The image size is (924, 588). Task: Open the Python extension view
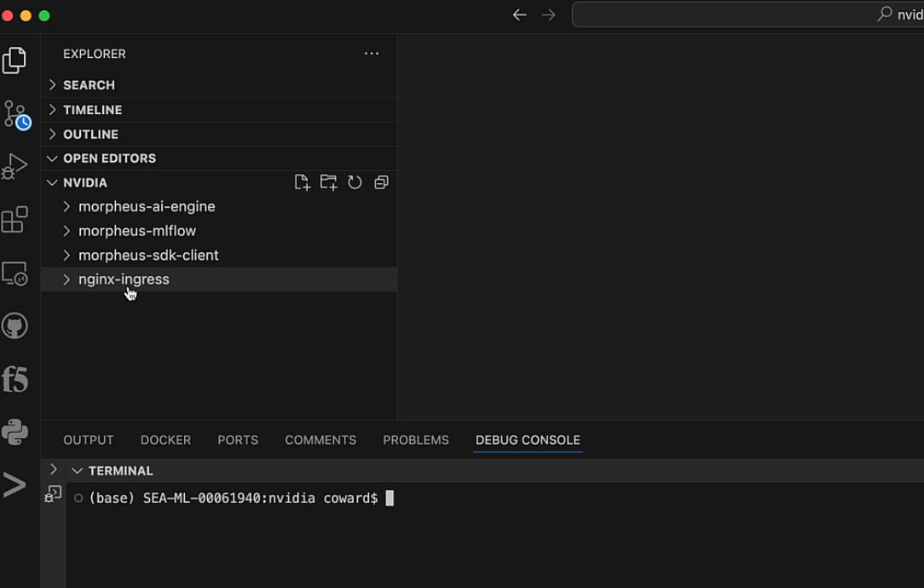coord(14,432)
